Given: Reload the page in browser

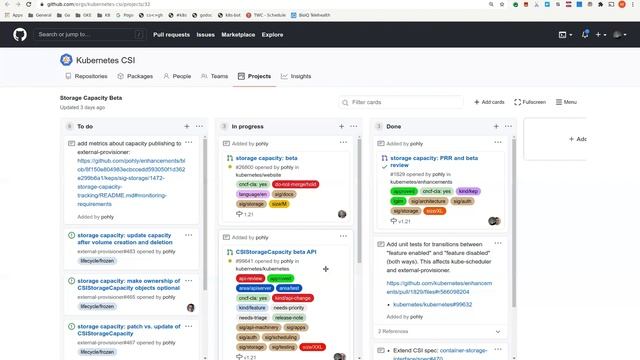Looking at the screenshot, I should click(29, 4).
